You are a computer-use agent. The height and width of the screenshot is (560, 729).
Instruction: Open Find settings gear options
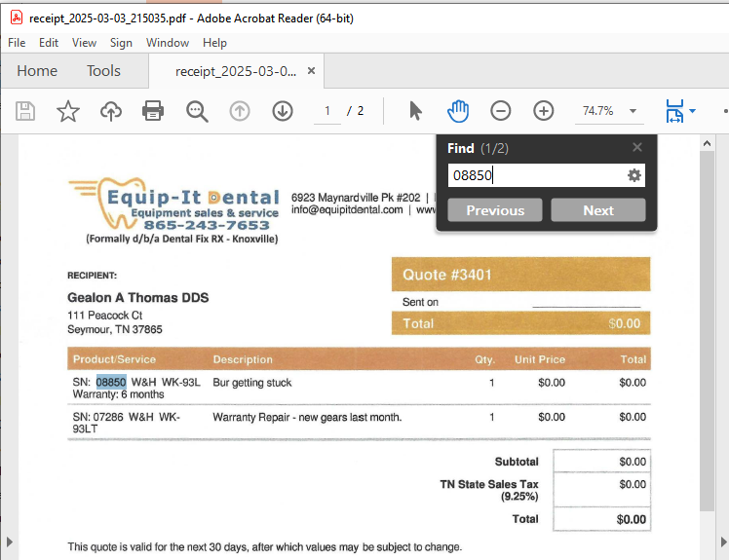point(634,175)
